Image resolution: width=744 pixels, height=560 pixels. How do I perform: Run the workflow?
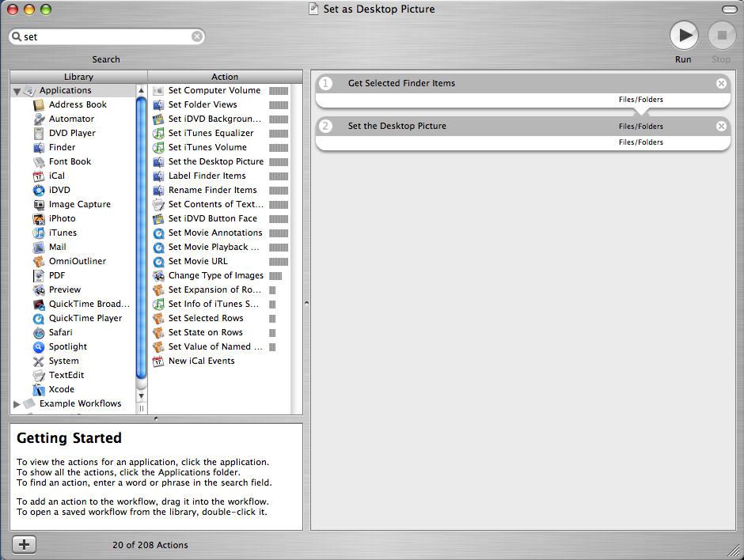point(684,35)
